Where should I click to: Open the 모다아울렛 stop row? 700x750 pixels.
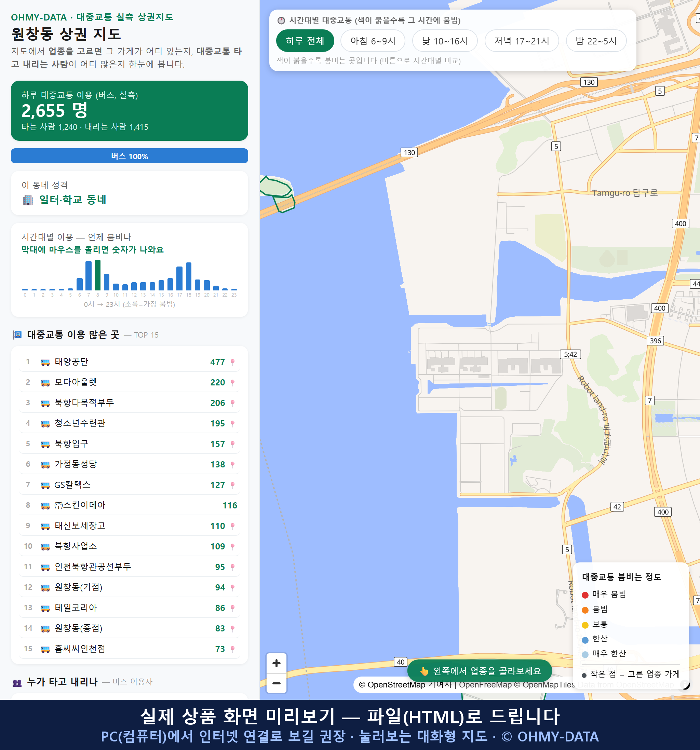click(x=130, y=382)
